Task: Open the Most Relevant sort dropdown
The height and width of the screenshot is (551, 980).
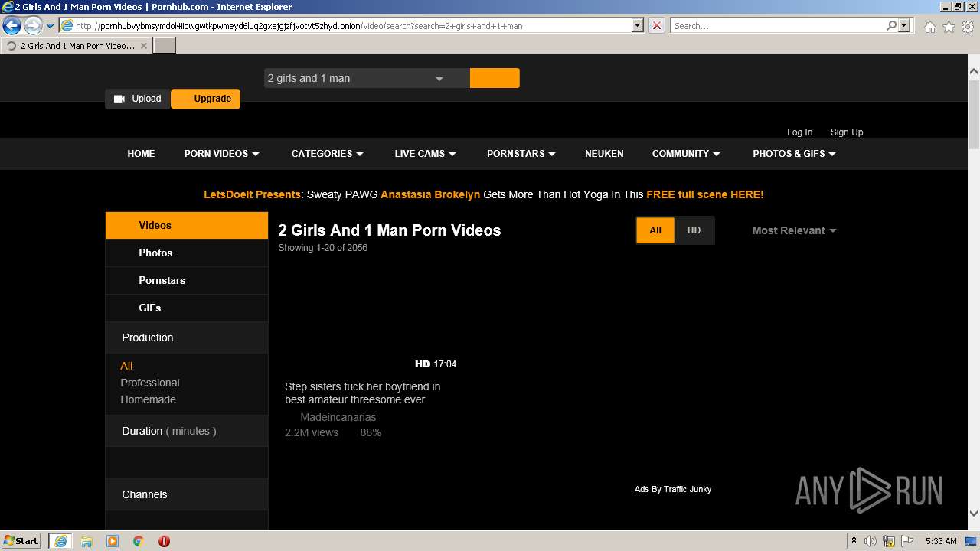Action: 794,230
